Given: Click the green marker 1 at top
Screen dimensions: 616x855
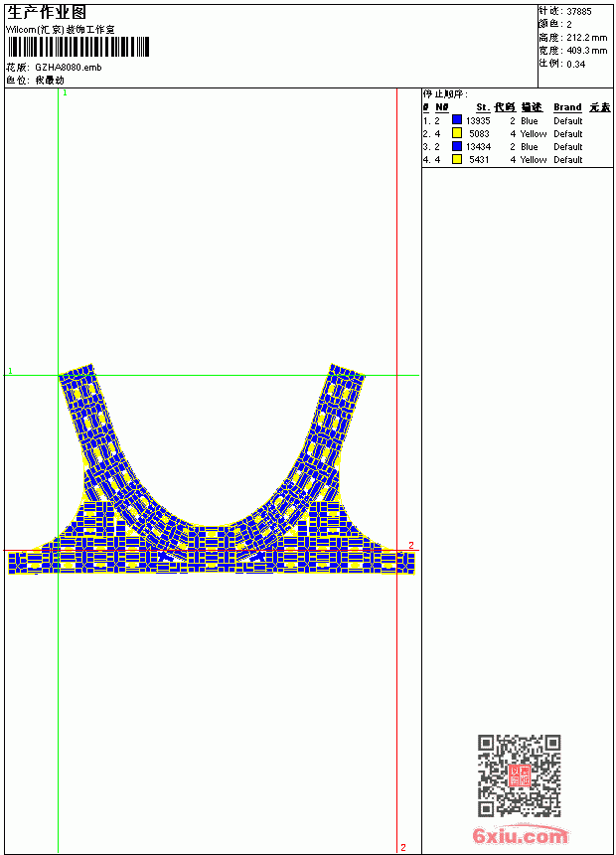Looking at the screenshot, I should (x=65, y=93).
